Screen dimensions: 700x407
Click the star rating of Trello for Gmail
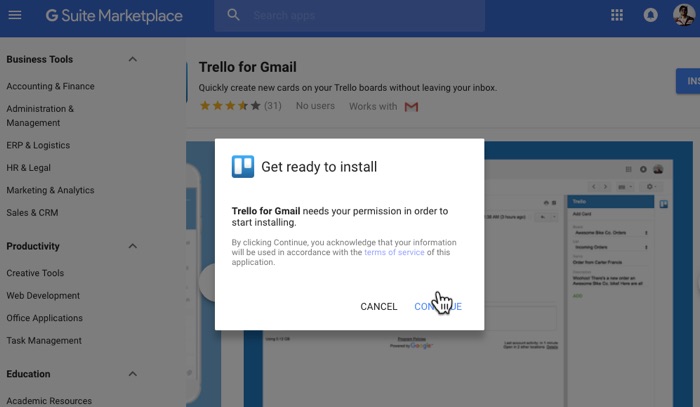(230, 106)
